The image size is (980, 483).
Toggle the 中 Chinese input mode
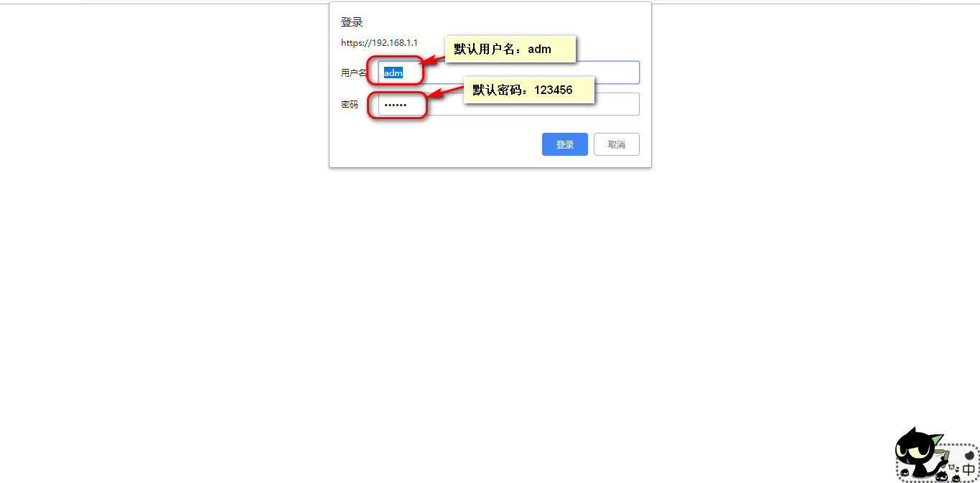pos(969,469)
